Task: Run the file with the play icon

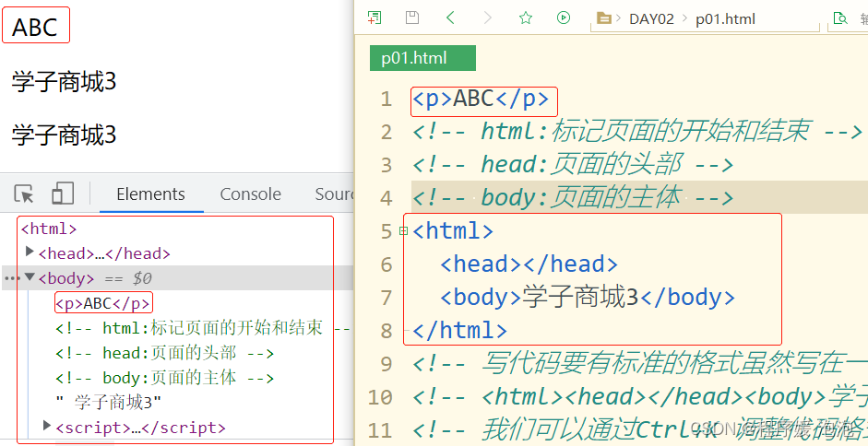Action: point(564,18)
